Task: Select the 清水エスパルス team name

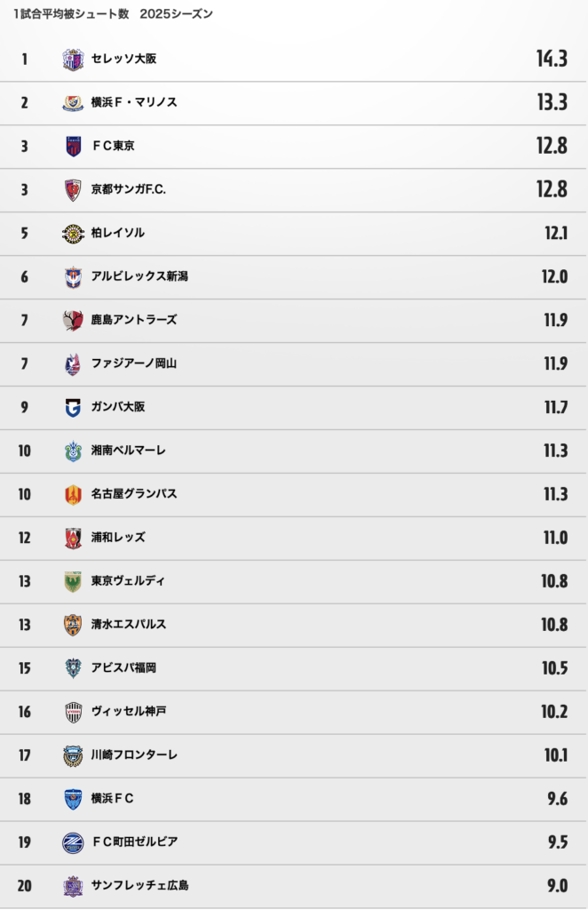Action: pyautogui.click(x=129, y=625)
